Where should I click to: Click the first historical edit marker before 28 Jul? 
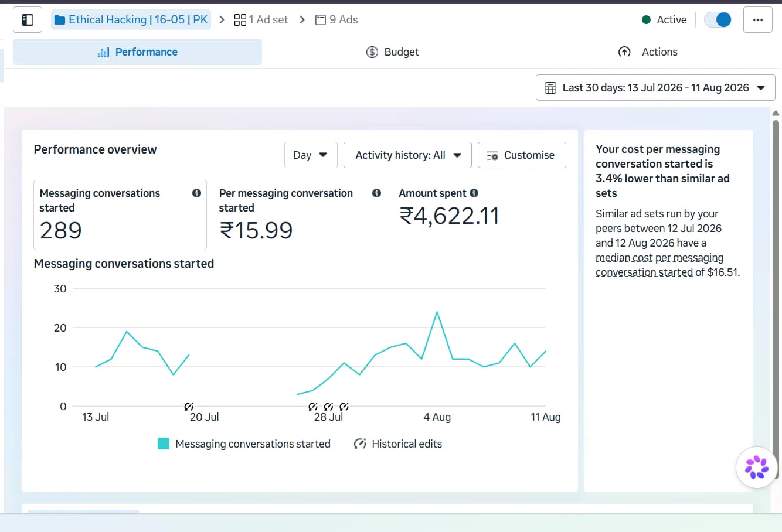pos(313,406)
